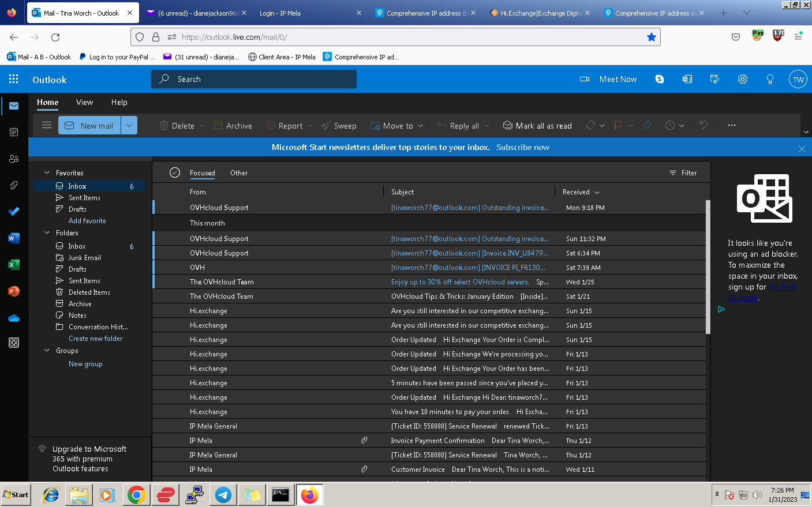Click the categorize tag icon
The width and height of the screenshot is (812, 507).
point(590,125)
